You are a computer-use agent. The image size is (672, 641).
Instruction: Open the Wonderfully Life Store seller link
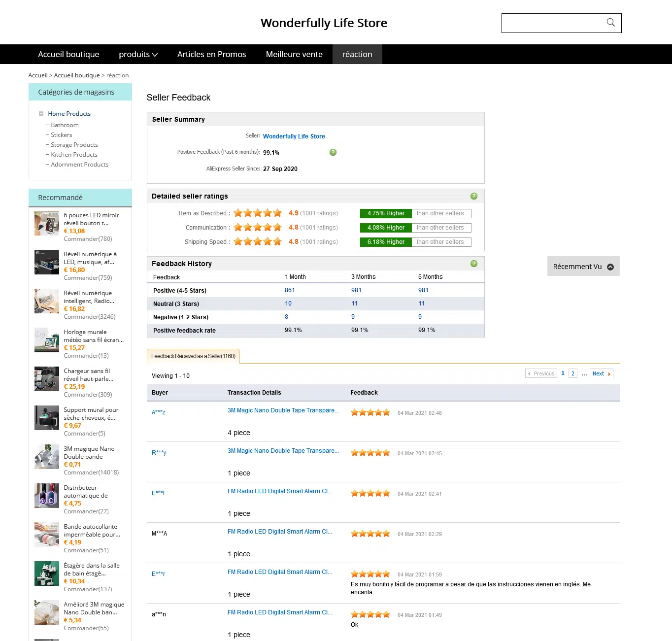(294, 136)
